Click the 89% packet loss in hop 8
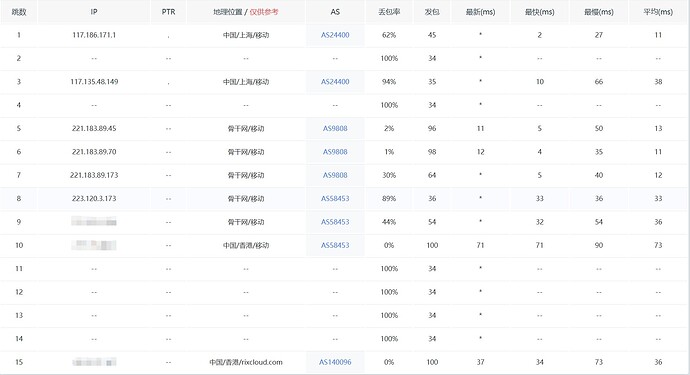The height and width of the screenshot is (375, 690). point(389,199)
